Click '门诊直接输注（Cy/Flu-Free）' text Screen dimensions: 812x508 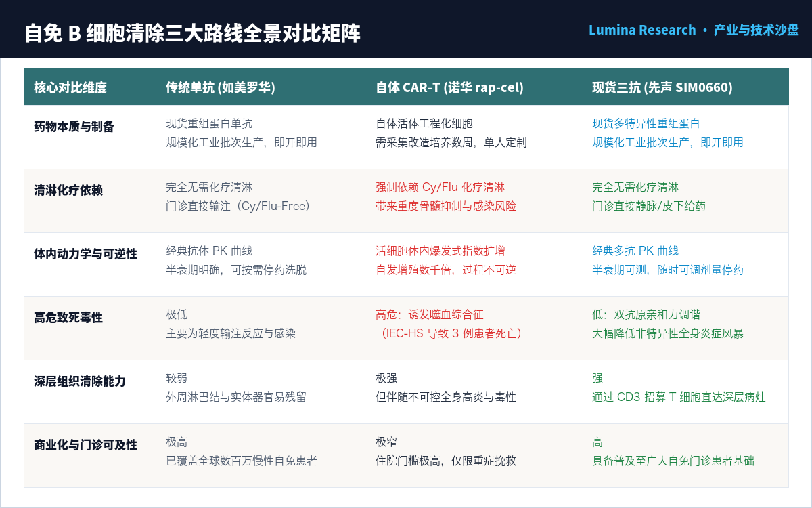238,206
